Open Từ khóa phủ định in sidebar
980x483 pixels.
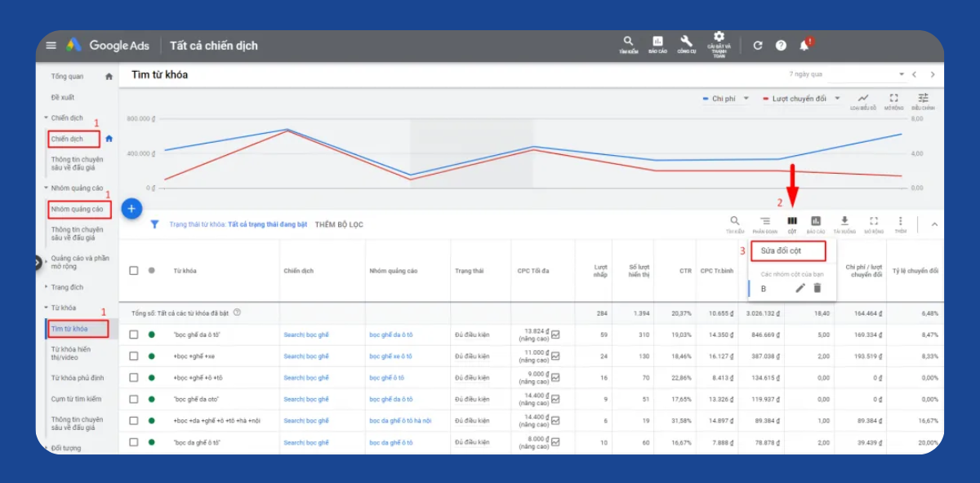78,379
